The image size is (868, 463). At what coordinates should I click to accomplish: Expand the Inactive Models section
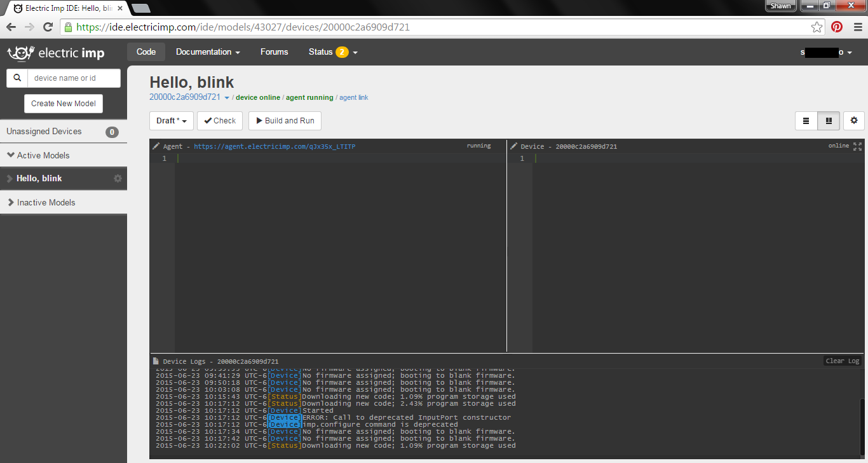(x=41, y=202)
